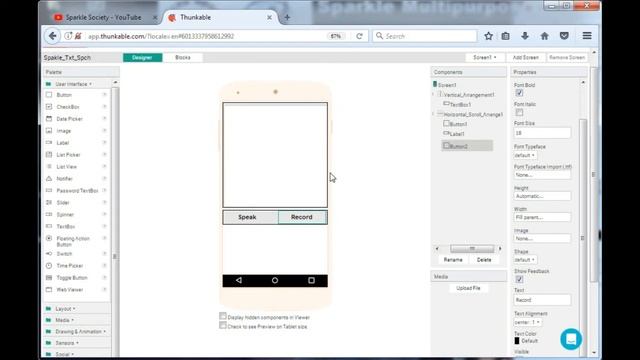Click the Remove Screen button
This screenshot has width=640, height=360.
point(567,58)
